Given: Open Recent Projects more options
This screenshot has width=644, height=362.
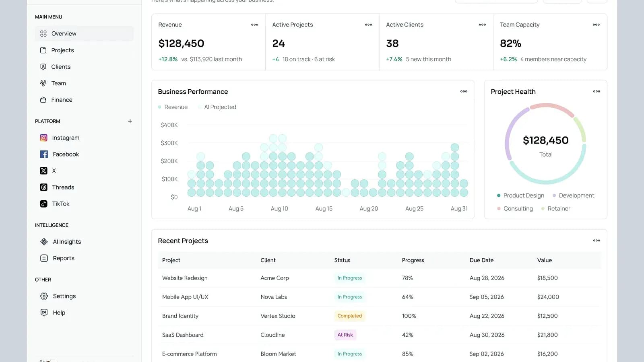Looking at the screenshot, I should 597,241.
